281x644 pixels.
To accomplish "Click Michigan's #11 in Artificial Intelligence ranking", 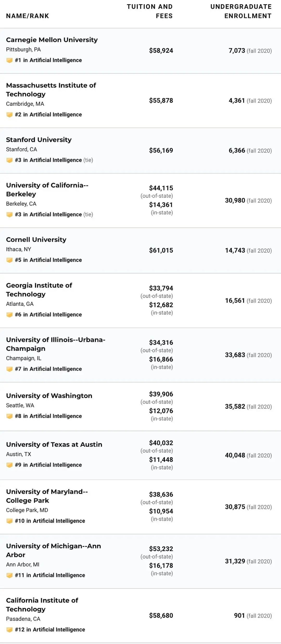I will coord(50,575).
